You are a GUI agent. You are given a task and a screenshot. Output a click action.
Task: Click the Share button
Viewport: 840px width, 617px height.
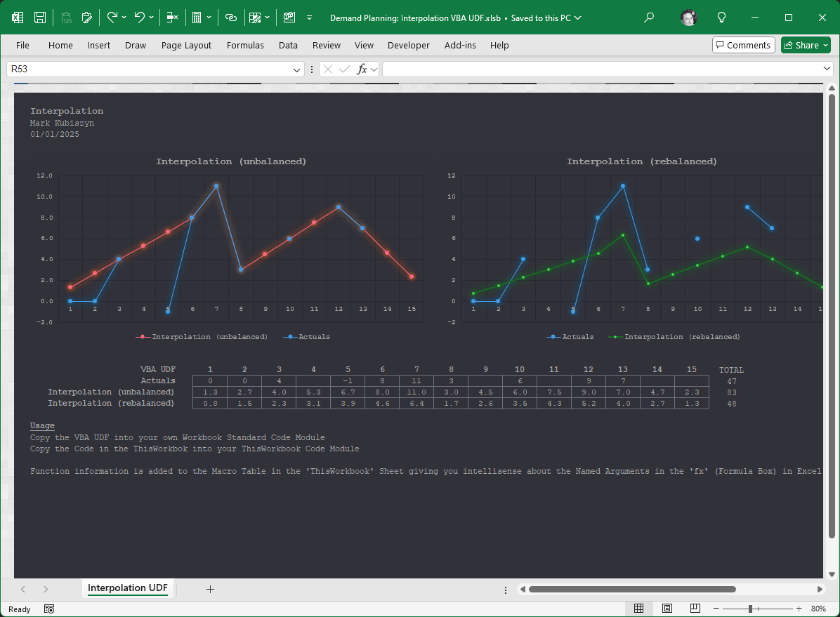point(805,45)
